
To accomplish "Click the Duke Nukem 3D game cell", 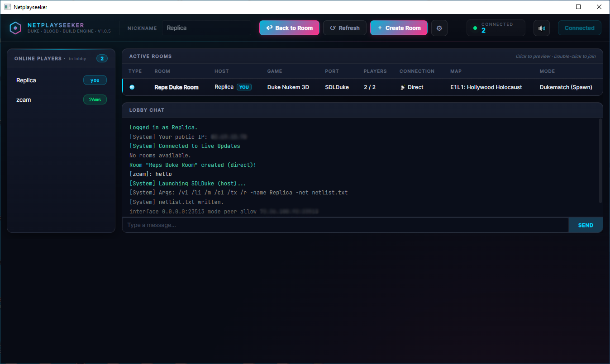I will coord(288,87).
